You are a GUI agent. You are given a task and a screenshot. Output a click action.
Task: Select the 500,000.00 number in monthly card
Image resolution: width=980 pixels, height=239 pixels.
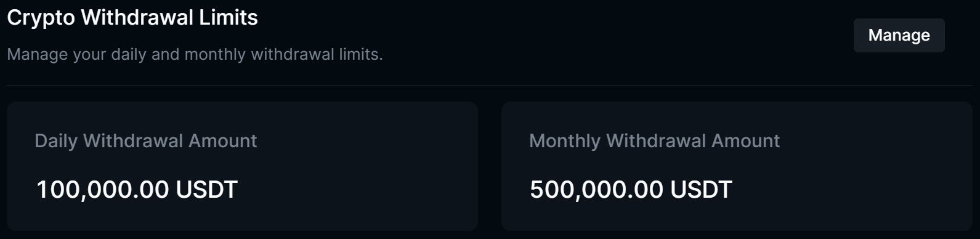pos(596,189)
